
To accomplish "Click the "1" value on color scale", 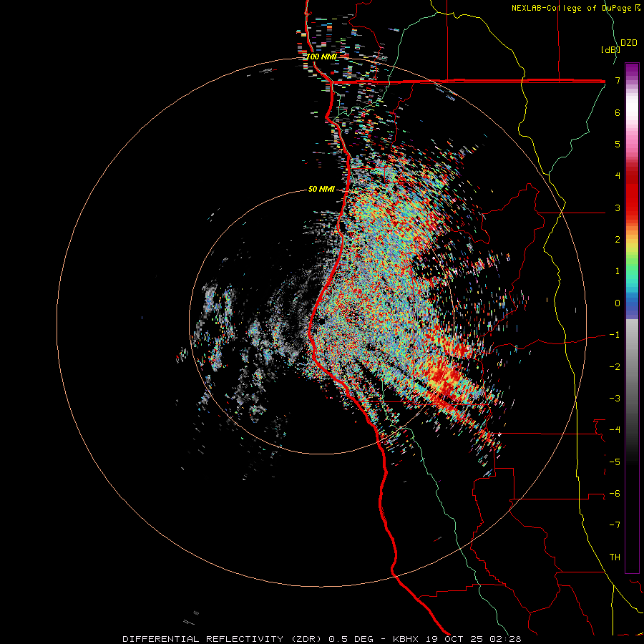I will pos(618,271).
